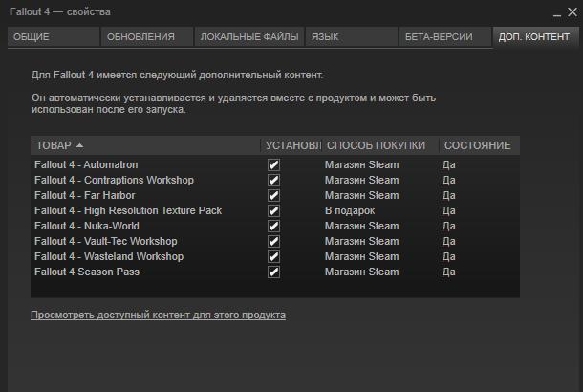Sort by the СОСТОЯНИЕ column header
Image resolution: width=583 pixels, height=392 pixels.
click(x=480, y=145)
